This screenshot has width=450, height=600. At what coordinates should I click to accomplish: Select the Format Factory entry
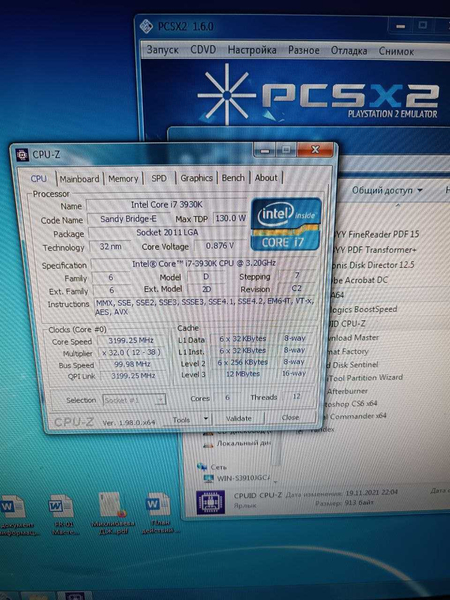click(x=347, y=351)
